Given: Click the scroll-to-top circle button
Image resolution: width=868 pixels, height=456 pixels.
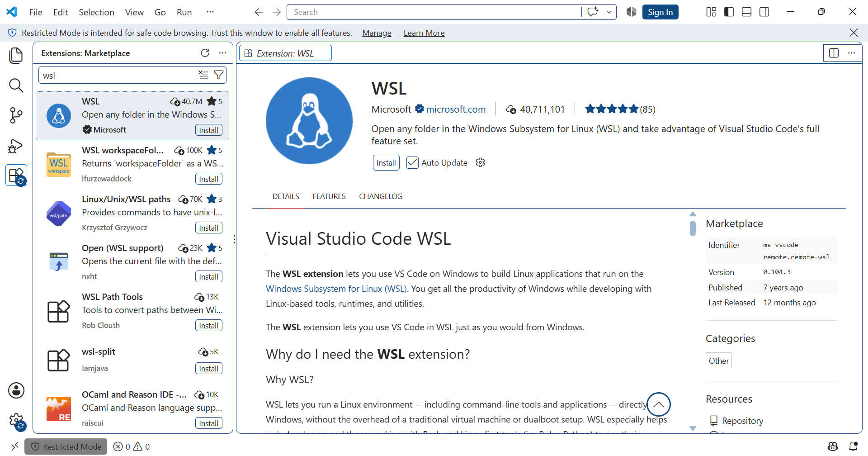Looking at the screenshot, I should [659, 404].
